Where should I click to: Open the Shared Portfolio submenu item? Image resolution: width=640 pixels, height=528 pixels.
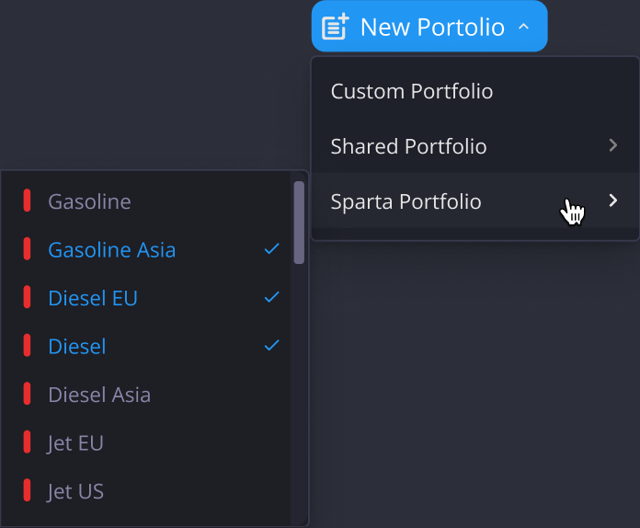point(409,146)
